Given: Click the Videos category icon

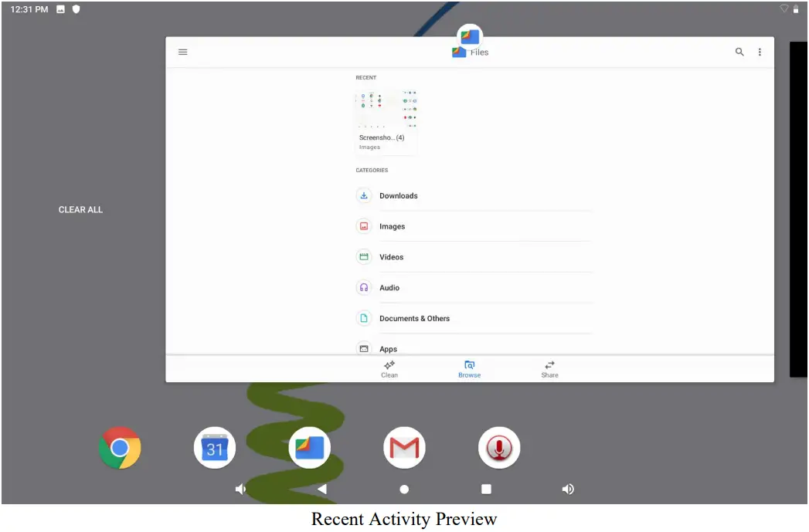Looking at the screenshot, I should click(x=364, y=256).
